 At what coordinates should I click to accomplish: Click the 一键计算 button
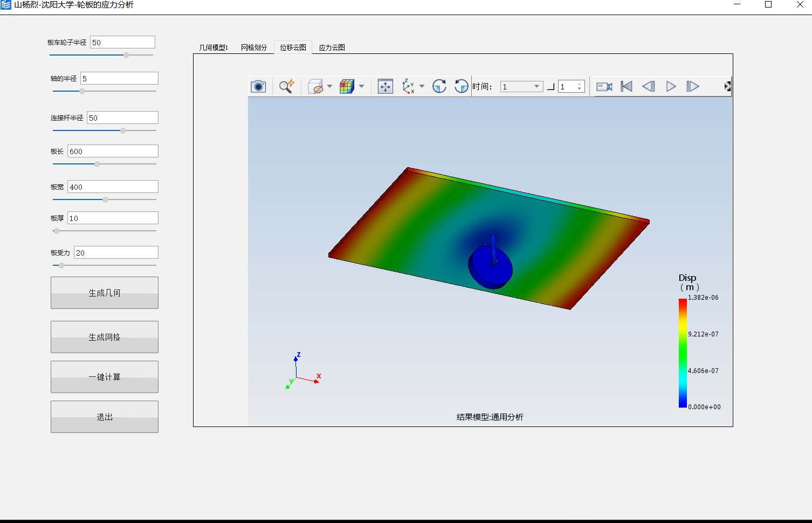click(x=105, y=377)
